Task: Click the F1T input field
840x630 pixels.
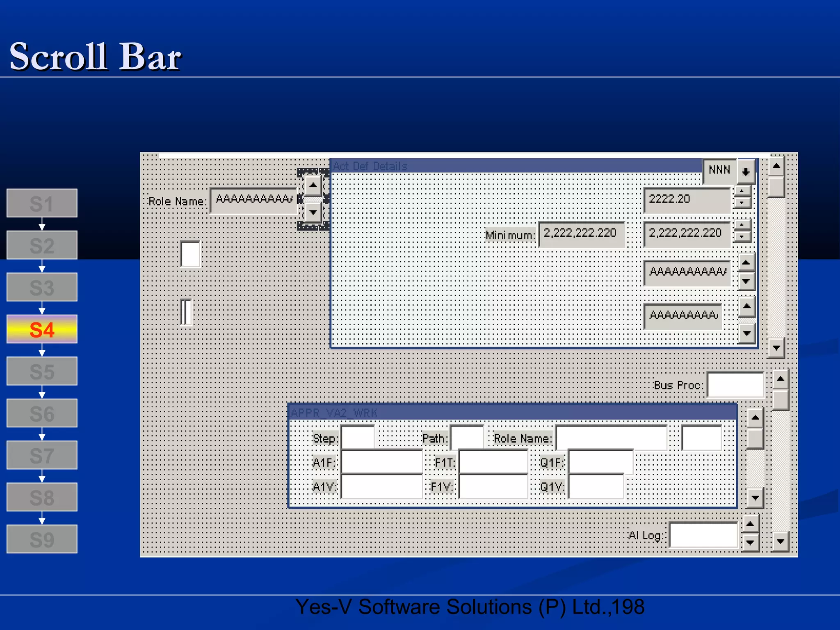Action: click(493, 461)
